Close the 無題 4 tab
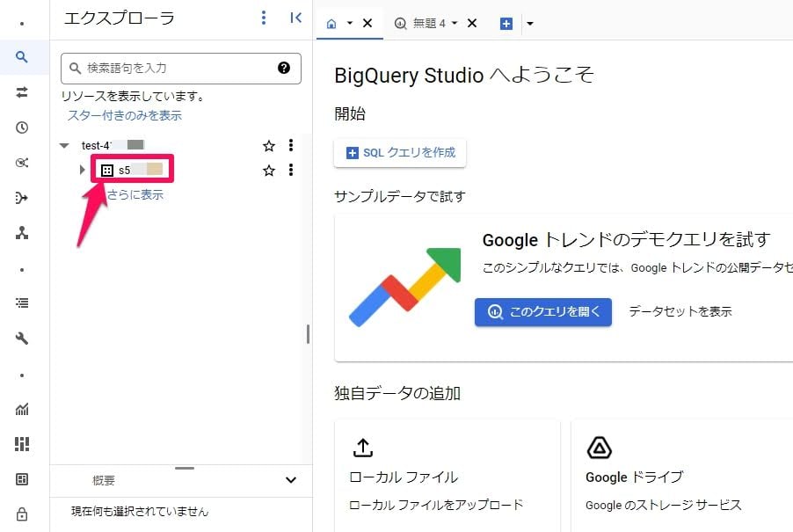The height and width of the screenshot is (532, 793). 472,23
